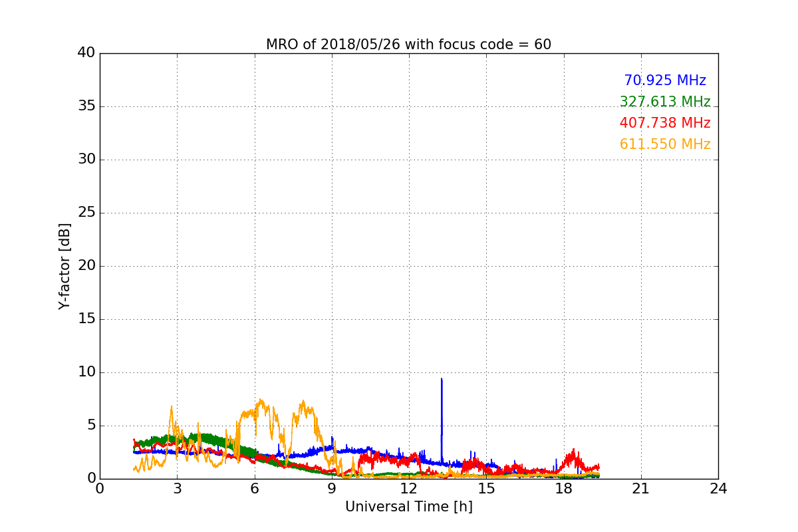
Task: Click x-axis tick label 24
Action: [718, 489]
